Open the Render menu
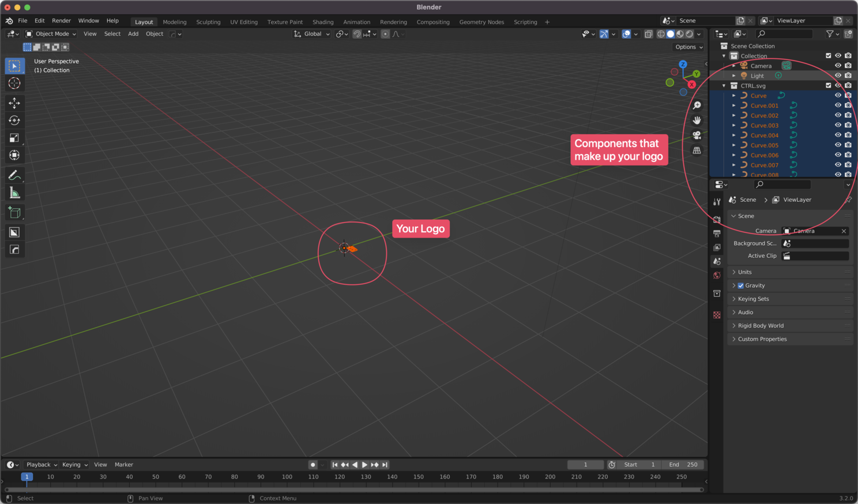858x504 pixels. point(61,21)
